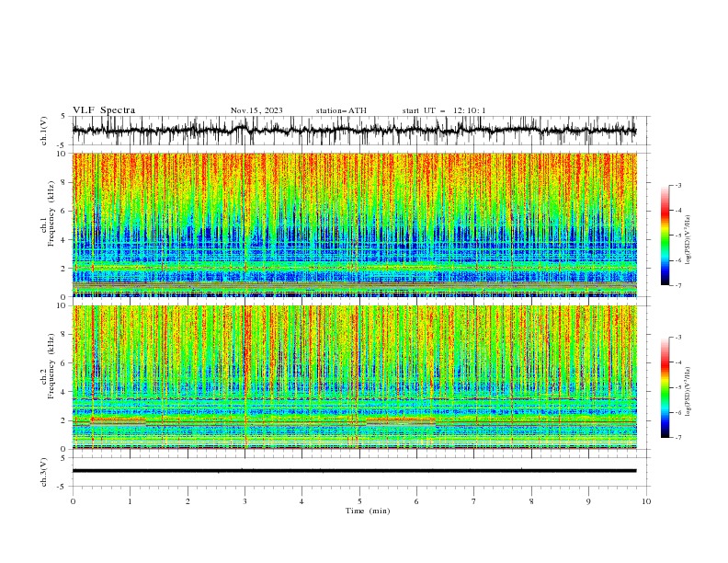Screen dimensions: 728x563
Task: Click the ch.2 'Frequency (kHz)' axis label
Action: pos(51,366)
